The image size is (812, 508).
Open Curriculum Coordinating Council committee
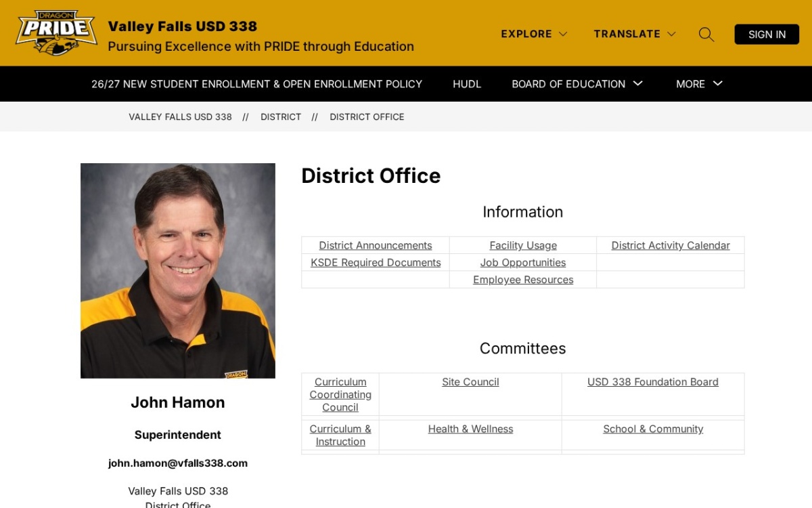(340, 394)
